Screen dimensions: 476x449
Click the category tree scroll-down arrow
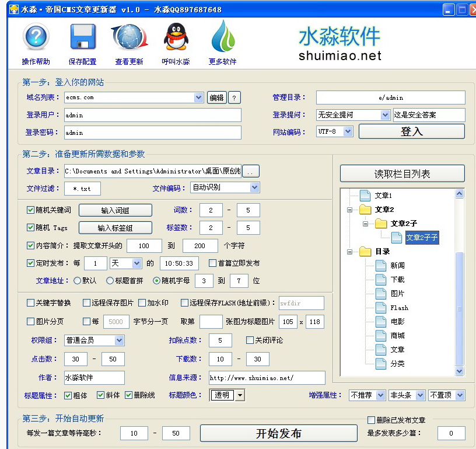pos(460,371)
